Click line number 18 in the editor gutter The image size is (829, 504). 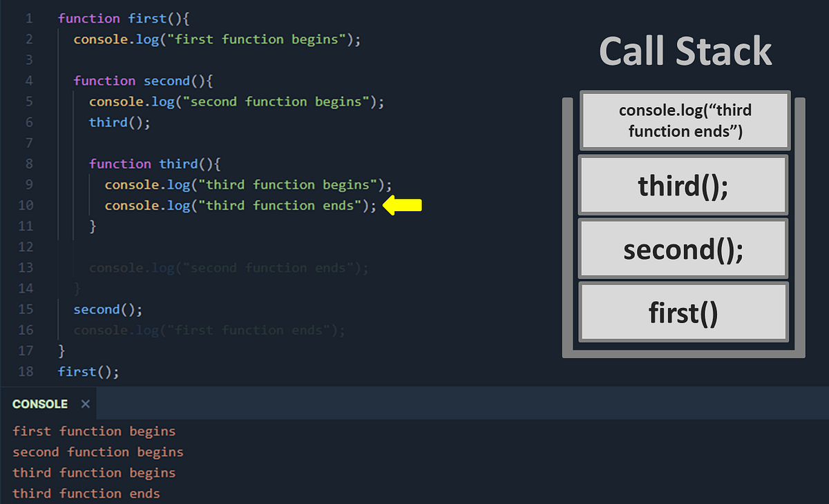(x=26, y=371)
